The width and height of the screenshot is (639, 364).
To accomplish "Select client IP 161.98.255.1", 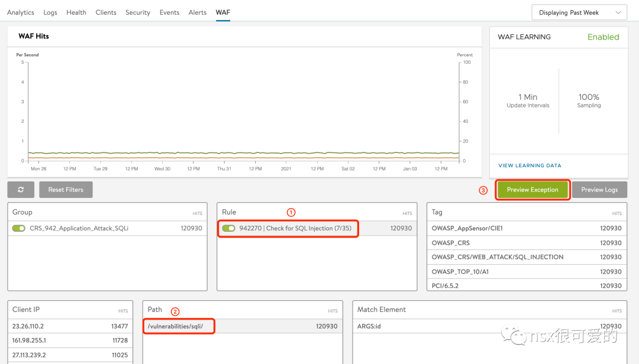I will pyautogui.click(x=70, y=340).
